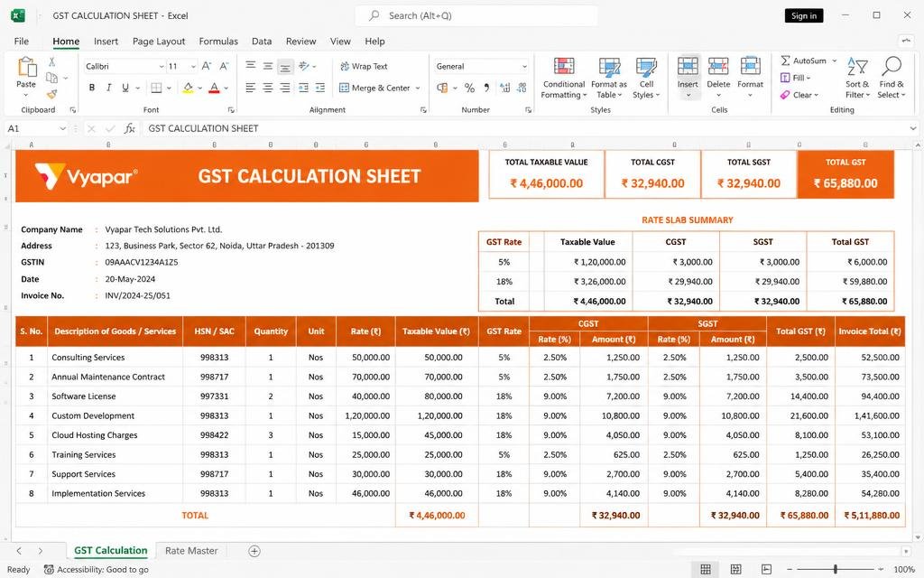
Task: Select Normal view in status bar
Action: (706, 569)
